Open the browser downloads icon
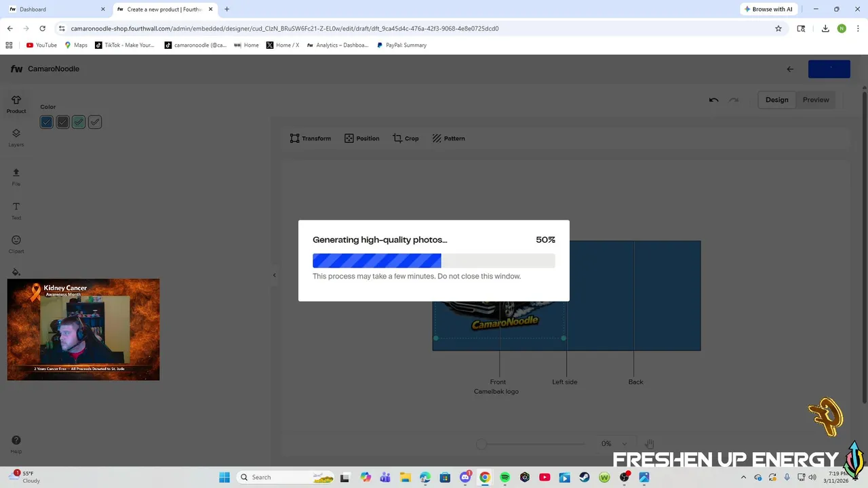Image resolution: width=868 pixels, height=488 pixels. 825,28
